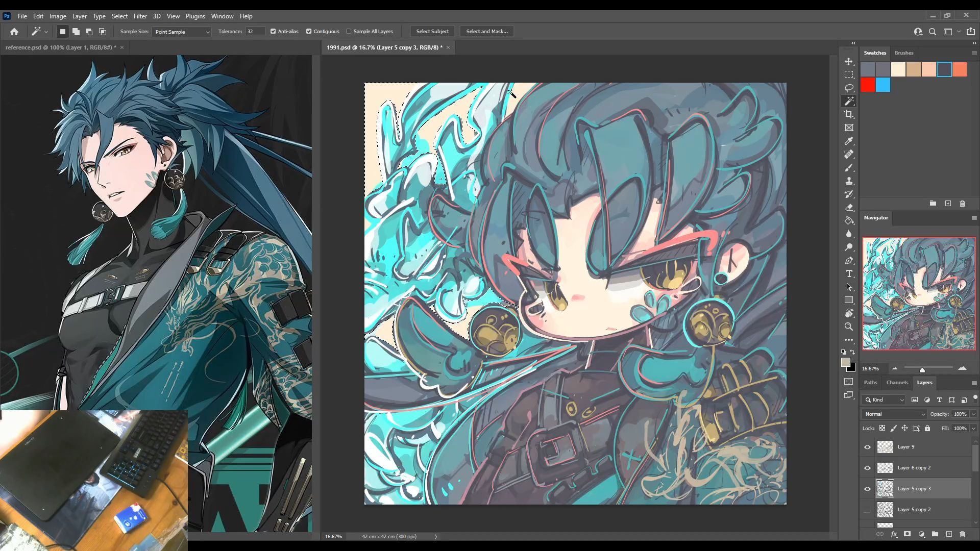The width and height of the screenshot is (980, 551).
Task: Open the layer filter Kind dropdown
Action: (884, 400)
